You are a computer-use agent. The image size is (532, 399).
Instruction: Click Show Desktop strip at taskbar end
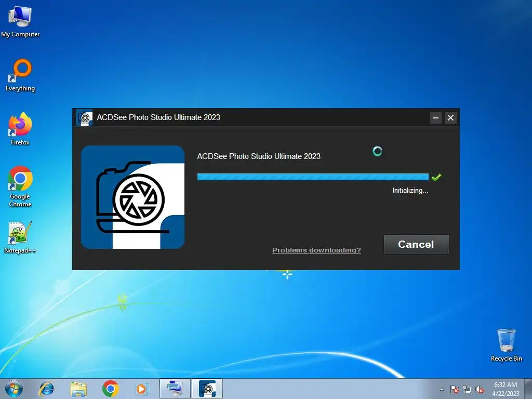(528, 389)
